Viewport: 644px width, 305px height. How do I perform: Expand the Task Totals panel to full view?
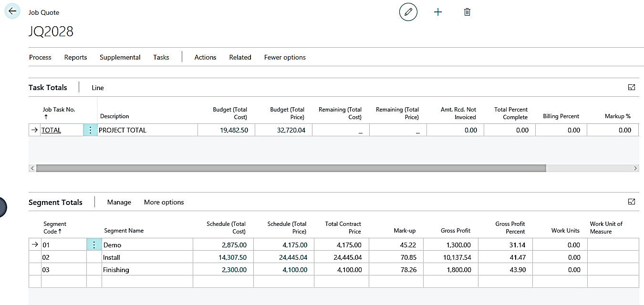[x=632, y=87]
